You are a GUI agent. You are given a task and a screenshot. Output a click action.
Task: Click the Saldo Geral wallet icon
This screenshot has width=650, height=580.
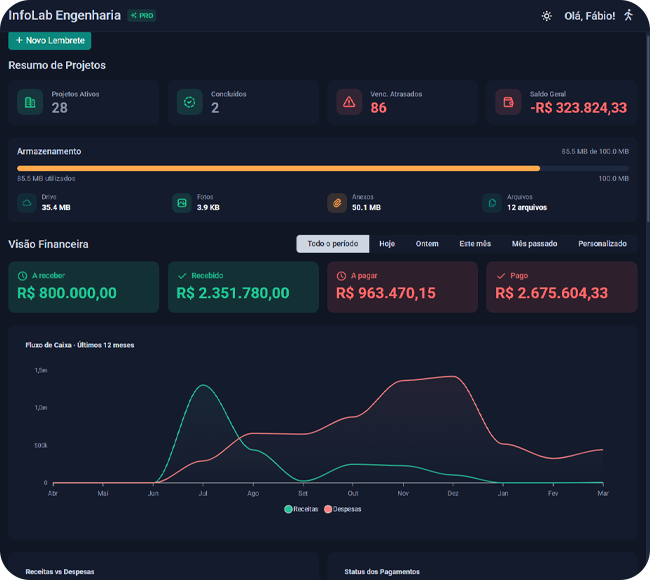tap(508, 102)
